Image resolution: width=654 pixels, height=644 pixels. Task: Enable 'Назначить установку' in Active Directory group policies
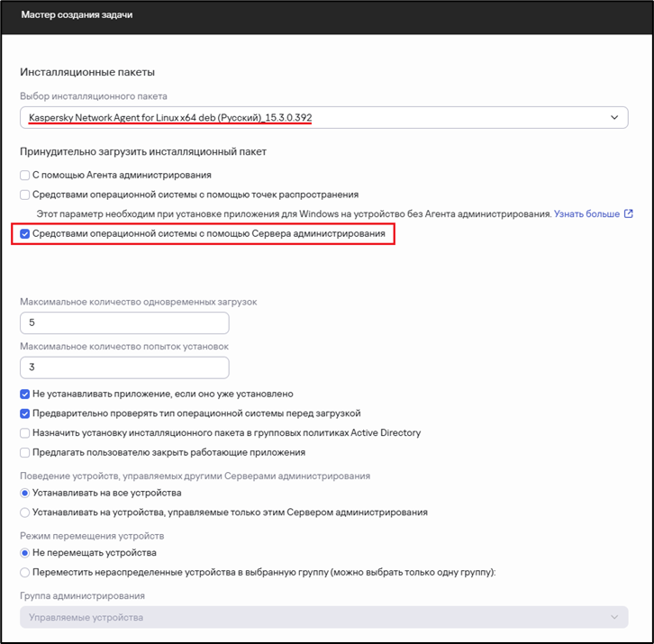pyautogui.click(x=25, y=433)
